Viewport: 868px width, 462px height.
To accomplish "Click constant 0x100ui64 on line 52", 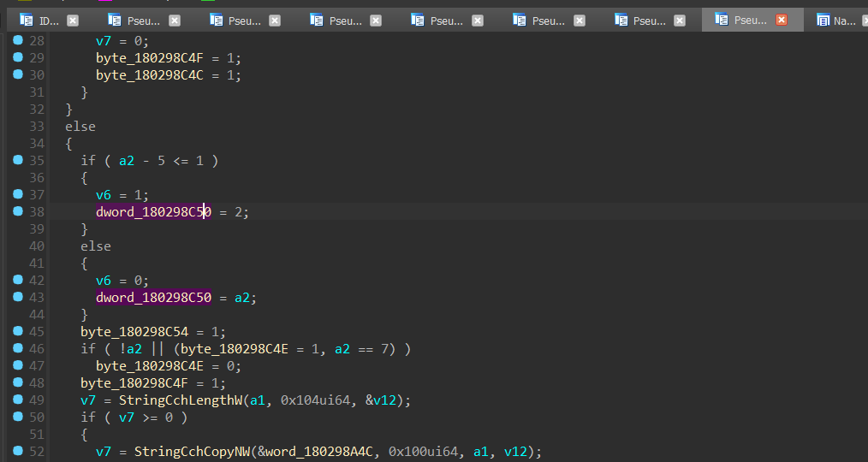I will pyautogui.click(x=423, y=452).
